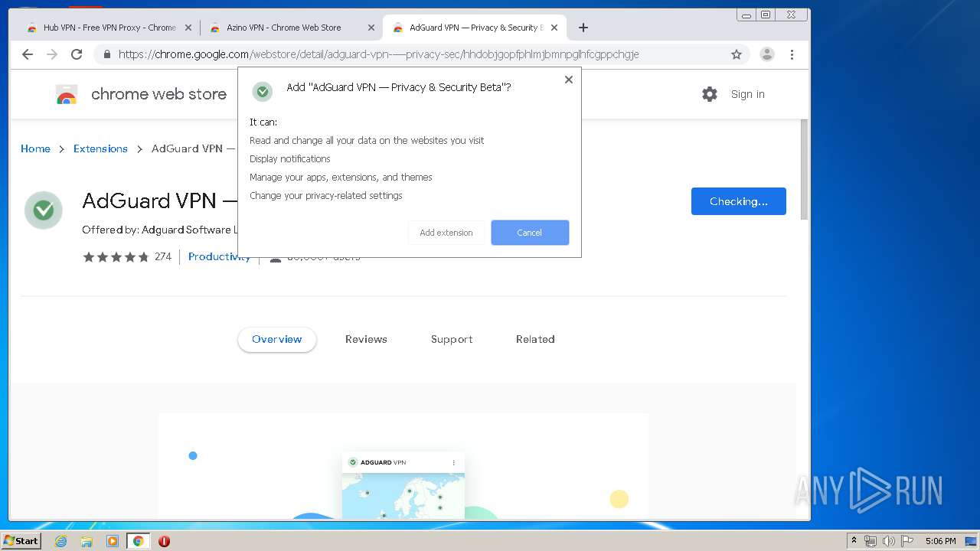Click the AdGuard VPN screenshot preview
Screen dimensions: 980x551
[403, 466]
